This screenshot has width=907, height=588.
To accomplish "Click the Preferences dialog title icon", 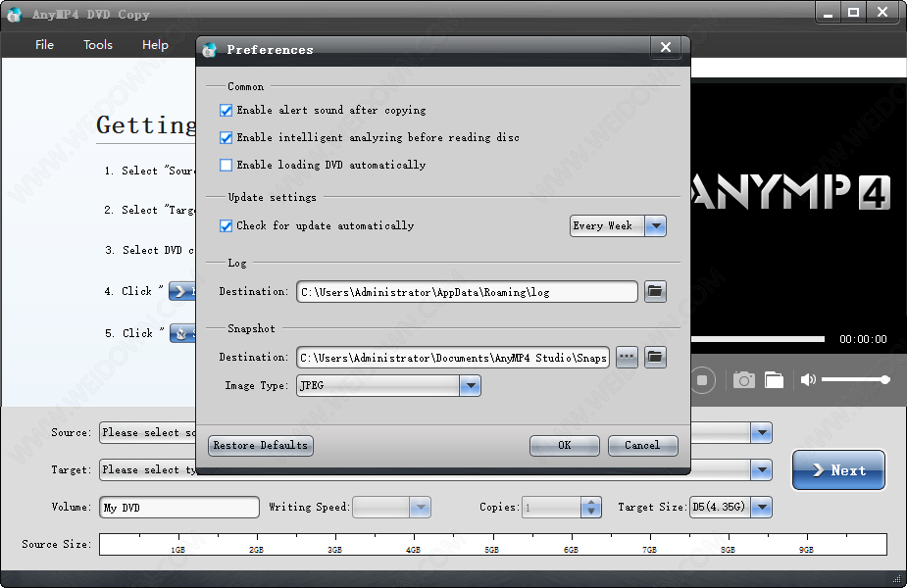I will pyautogui.click(x=210, y=50).
